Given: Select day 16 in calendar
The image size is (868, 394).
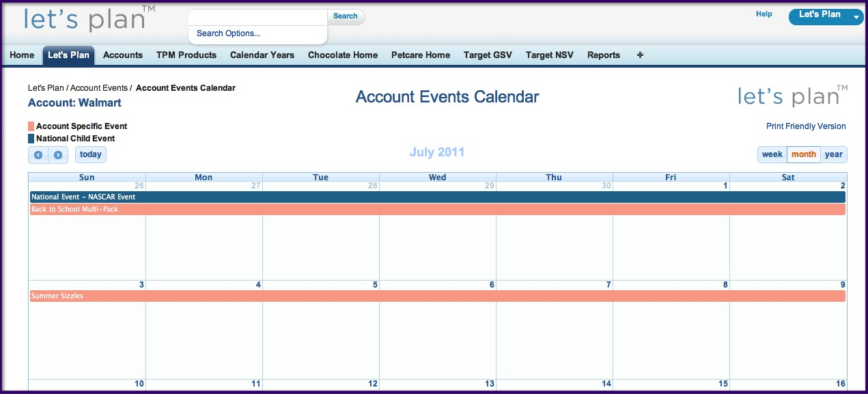Looking at the screenshot, I should click(x=841, y=384).
